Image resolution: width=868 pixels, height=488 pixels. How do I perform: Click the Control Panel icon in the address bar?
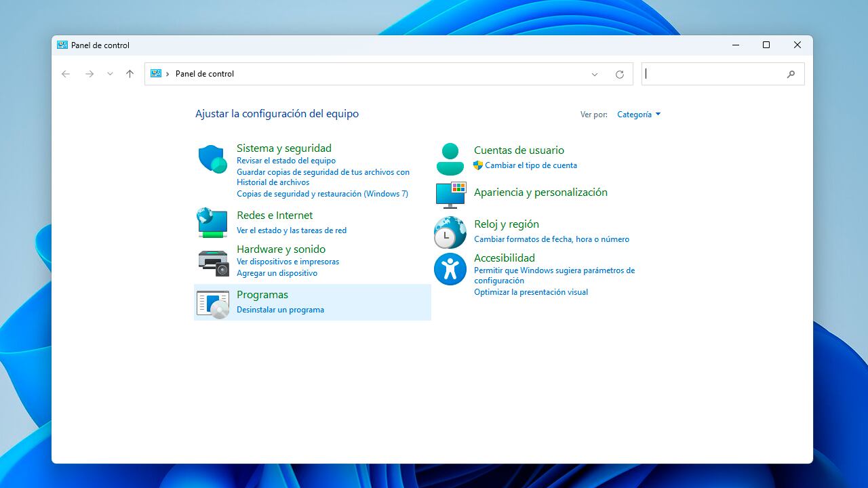pyautogui.click(x=155, y=73)
